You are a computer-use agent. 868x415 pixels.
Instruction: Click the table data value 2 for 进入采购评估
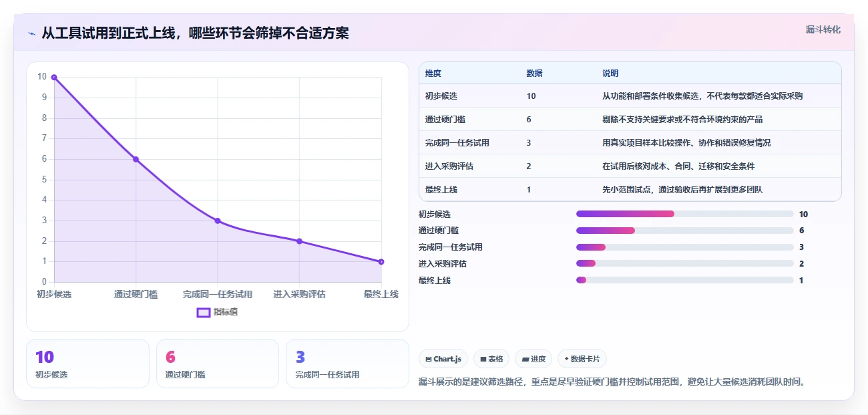click(529, 166)
